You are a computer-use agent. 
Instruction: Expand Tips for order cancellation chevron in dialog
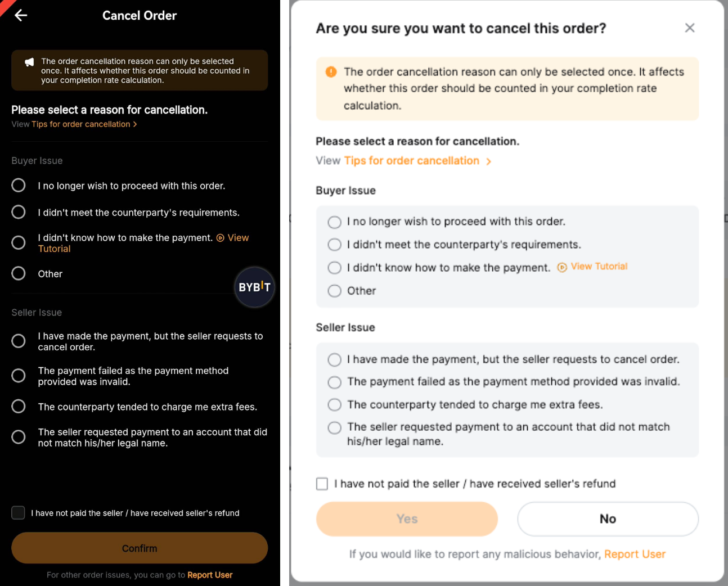pos(489,161)
